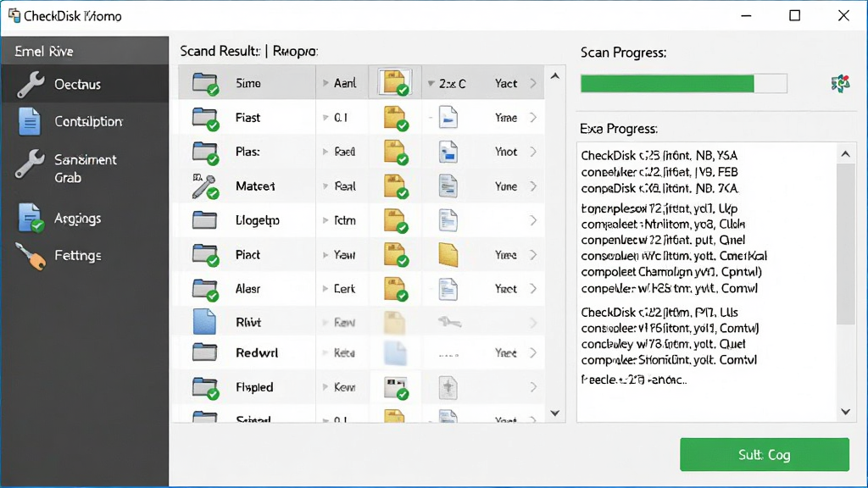Open the chevron at end of Llogetpo row
This screenshot has height=488, width=868.
point(533,221)
